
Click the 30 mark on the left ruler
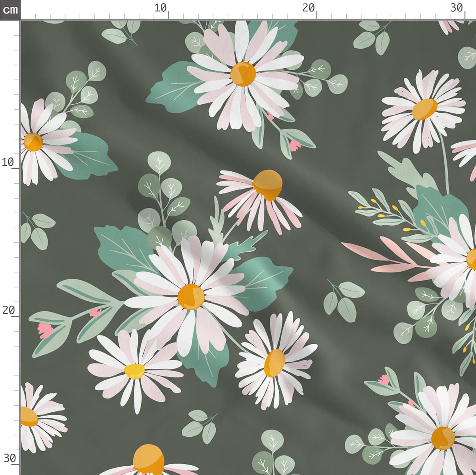click(x=9, y=458)
